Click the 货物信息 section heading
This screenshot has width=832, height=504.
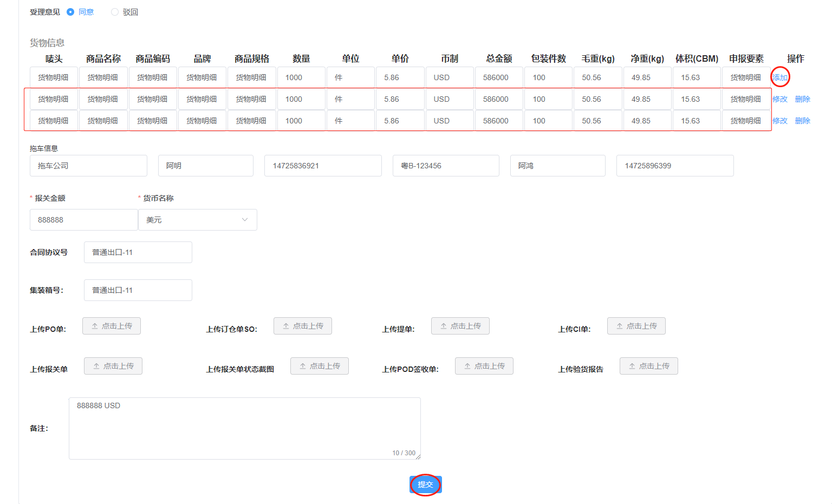pos(47,43)
